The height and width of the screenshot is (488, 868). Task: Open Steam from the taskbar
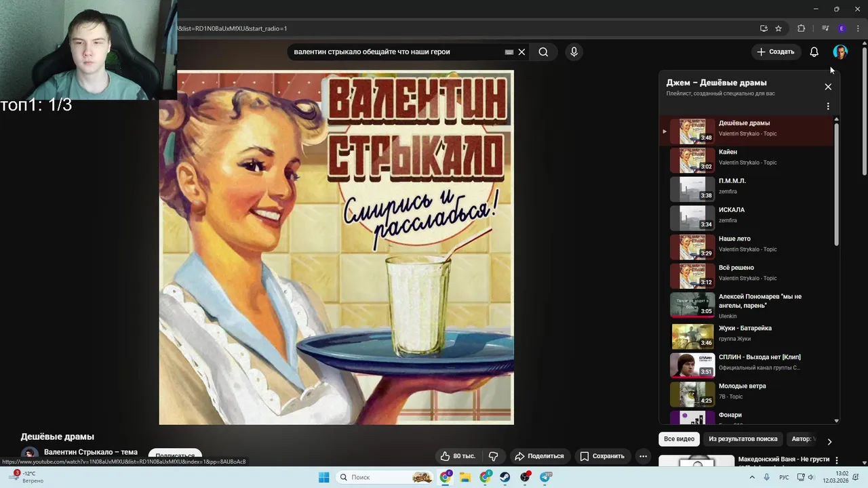505,477
